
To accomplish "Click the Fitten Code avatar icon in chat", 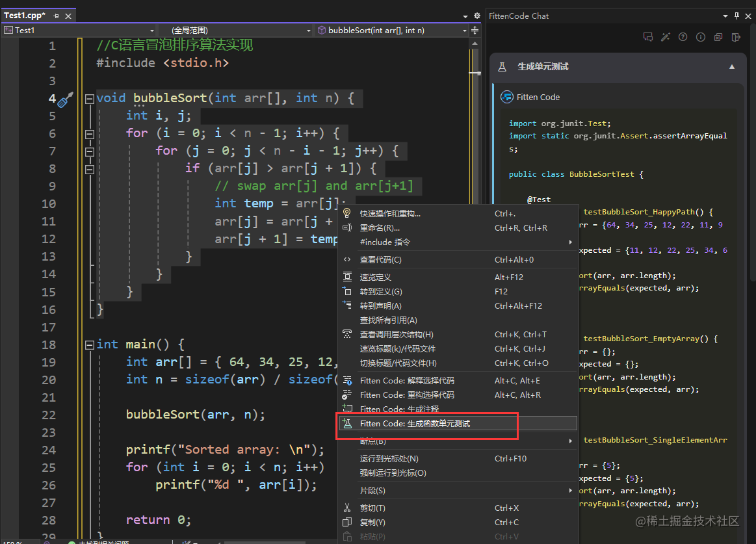I will [x=507, y=97].
